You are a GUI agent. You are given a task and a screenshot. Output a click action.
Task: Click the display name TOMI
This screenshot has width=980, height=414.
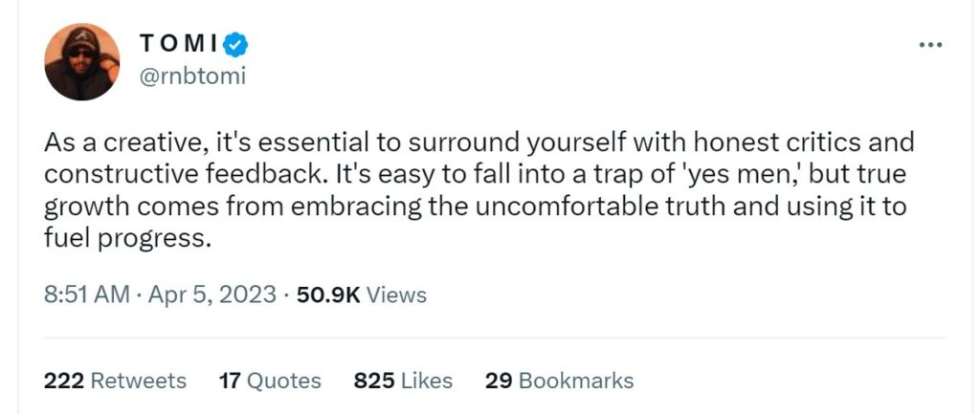point(179,44)
